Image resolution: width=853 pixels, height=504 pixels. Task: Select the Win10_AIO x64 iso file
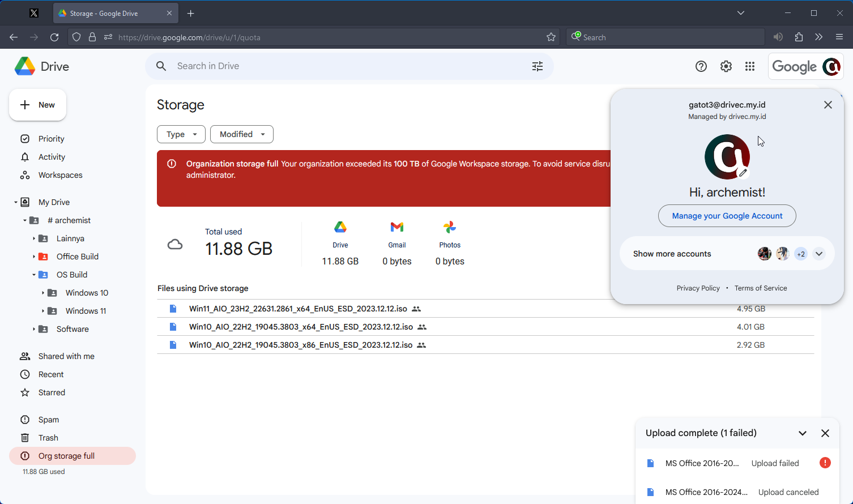pyautogui.click(x=485, y=327)
